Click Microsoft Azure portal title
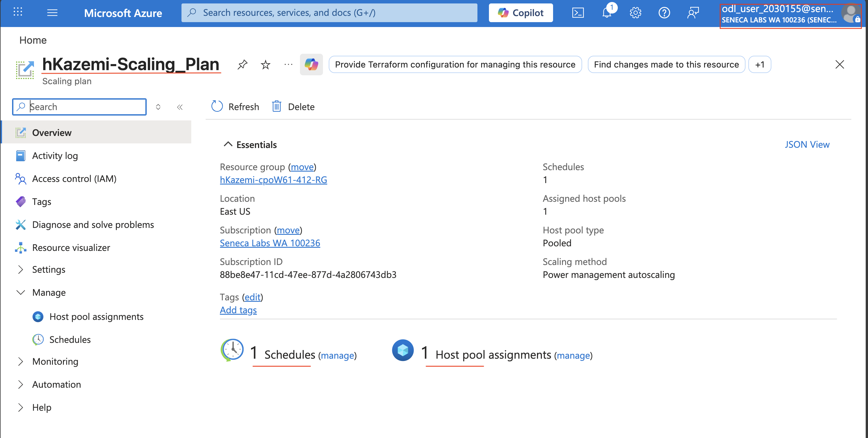 123,13
